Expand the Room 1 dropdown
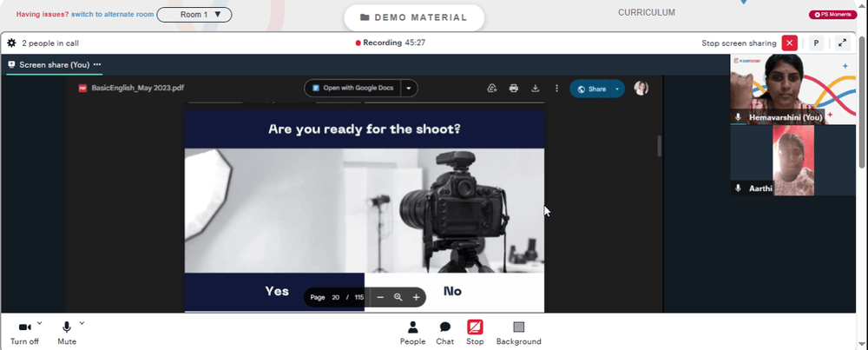Viewport: 868px width, 350px height. coord(194,15)
